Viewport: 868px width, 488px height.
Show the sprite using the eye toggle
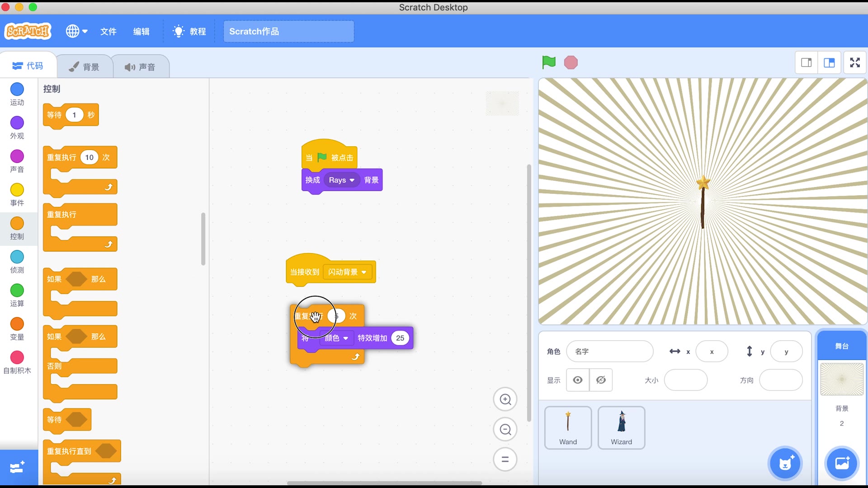pyautogui.click(x=577, y=380)
